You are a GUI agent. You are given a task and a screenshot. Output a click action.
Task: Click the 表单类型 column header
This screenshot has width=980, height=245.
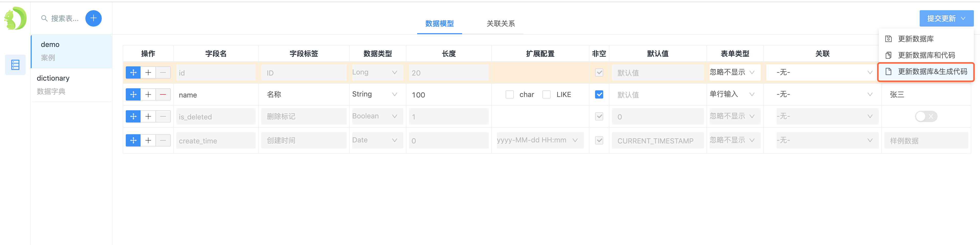735,54
